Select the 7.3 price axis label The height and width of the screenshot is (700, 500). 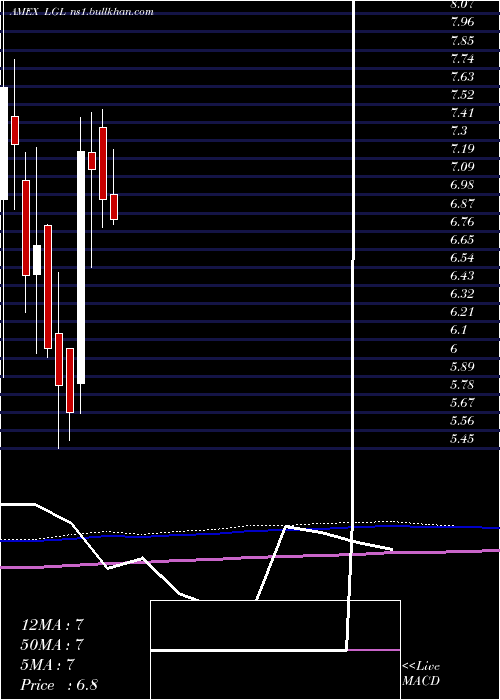(x=459, y=131)
